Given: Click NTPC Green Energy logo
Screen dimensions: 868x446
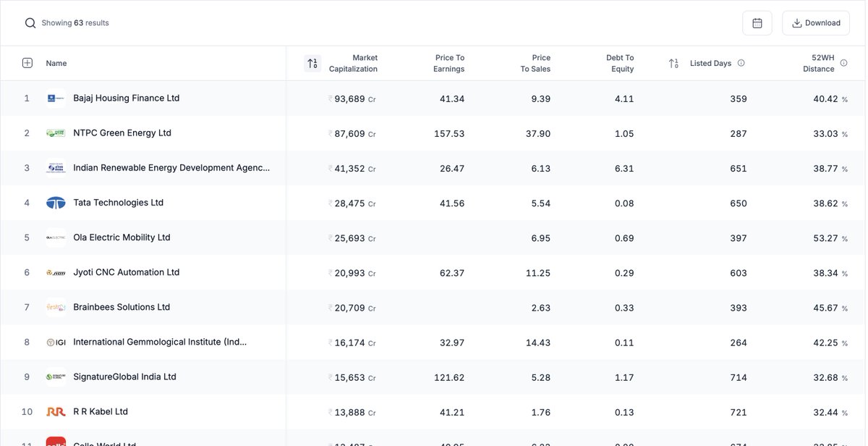Looking at the screenshot, I should tap(56, 133).
